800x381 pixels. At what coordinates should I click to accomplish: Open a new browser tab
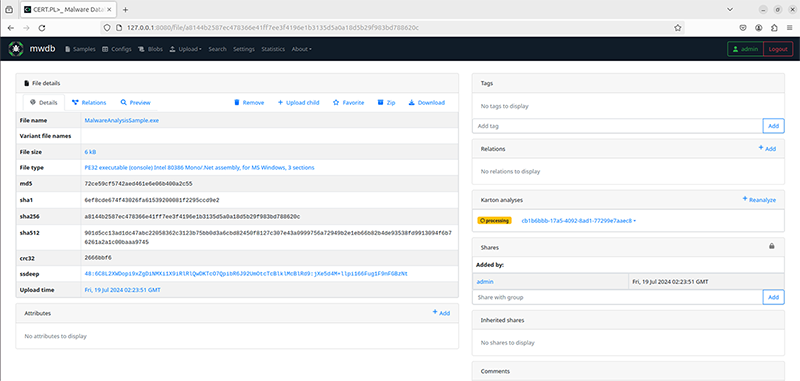[126, 10]
